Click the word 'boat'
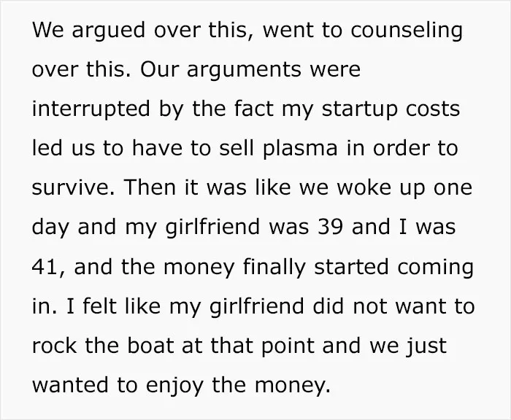511x420 pixels. coord(150,345)
